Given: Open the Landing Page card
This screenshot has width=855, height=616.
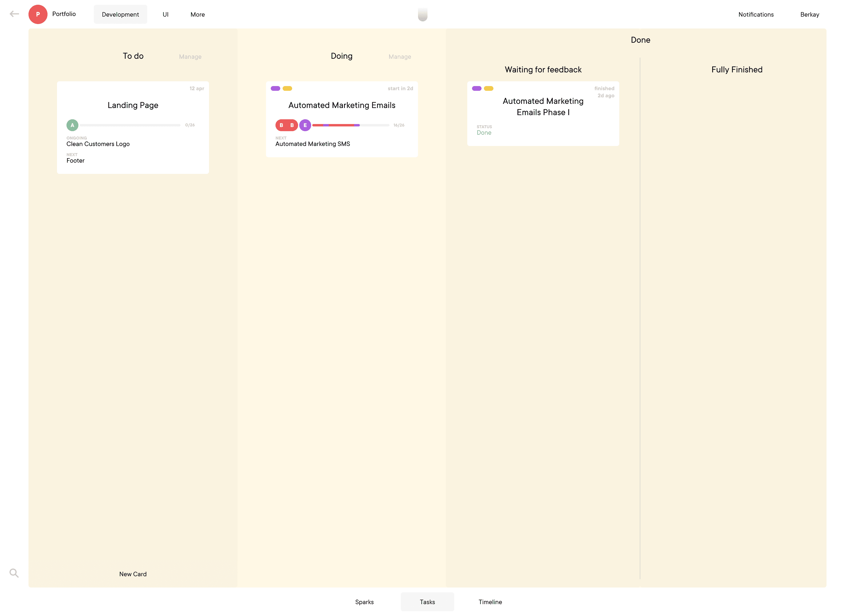Looking at the screenshot, I should [x=133, y=127].
